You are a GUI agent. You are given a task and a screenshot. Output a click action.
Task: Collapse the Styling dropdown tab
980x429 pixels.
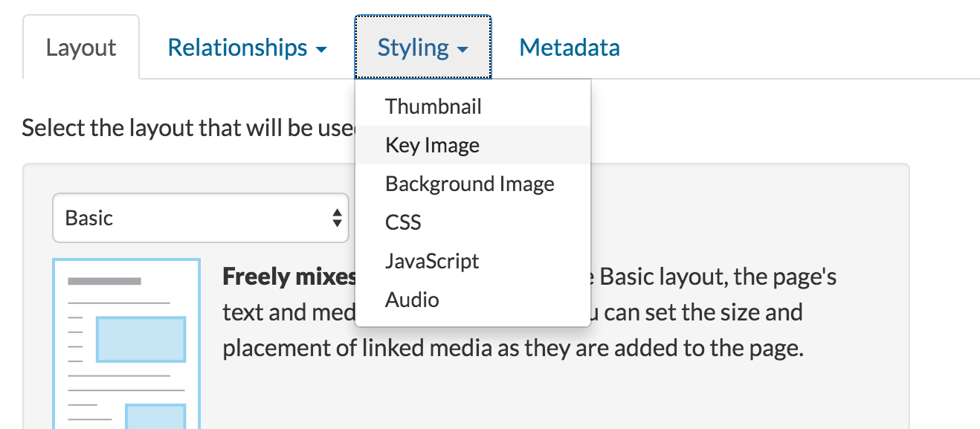[422, 48]
